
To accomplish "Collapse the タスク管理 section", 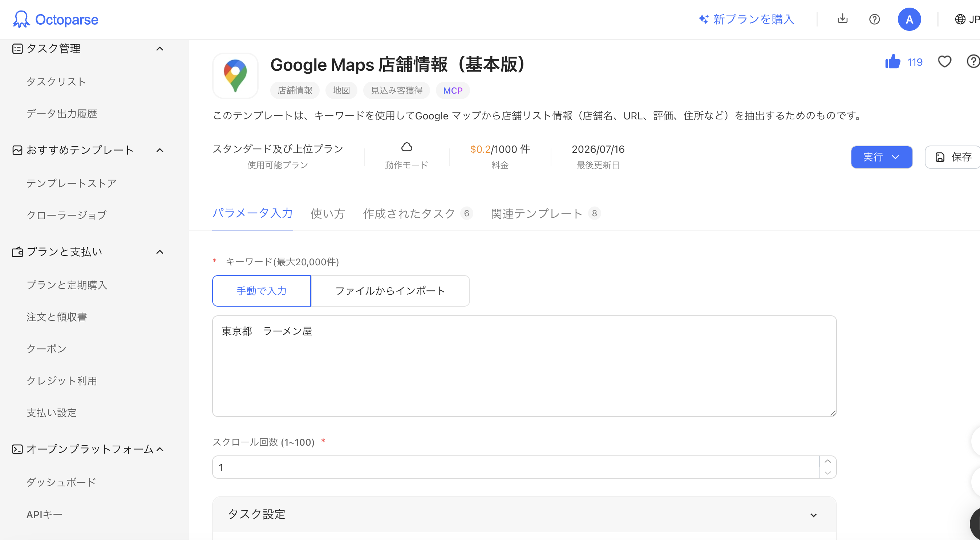I will (x=160, y=49).
